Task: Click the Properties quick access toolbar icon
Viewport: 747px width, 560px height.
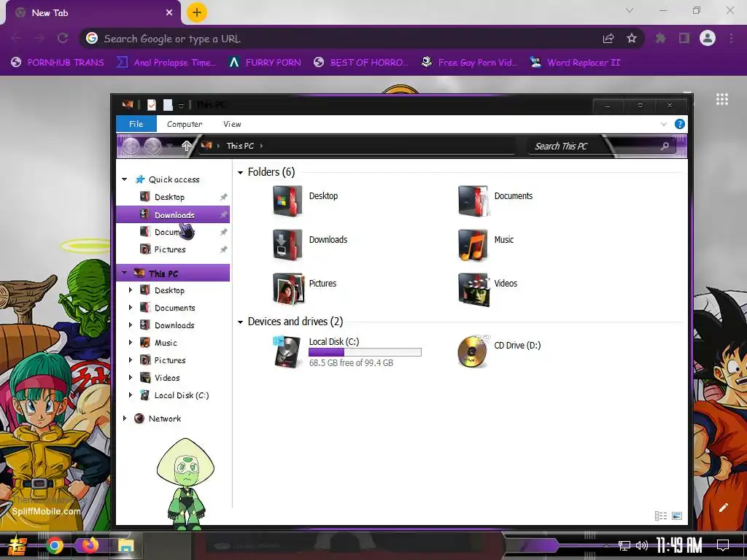Action: 152,105
